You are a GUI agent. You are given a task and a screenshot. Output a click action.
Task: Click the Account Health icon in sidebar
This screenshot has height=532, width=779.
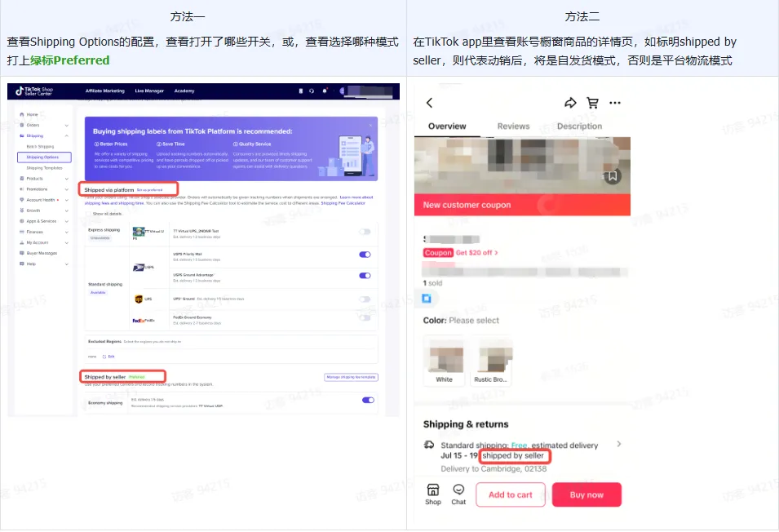click(22, 200)
